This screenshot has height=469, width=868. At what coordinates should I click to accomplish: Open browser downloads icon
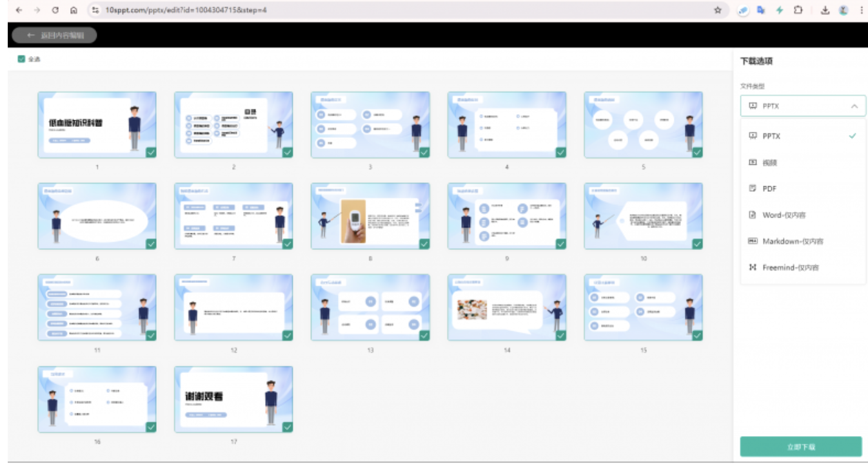click(x=825, y=10)
